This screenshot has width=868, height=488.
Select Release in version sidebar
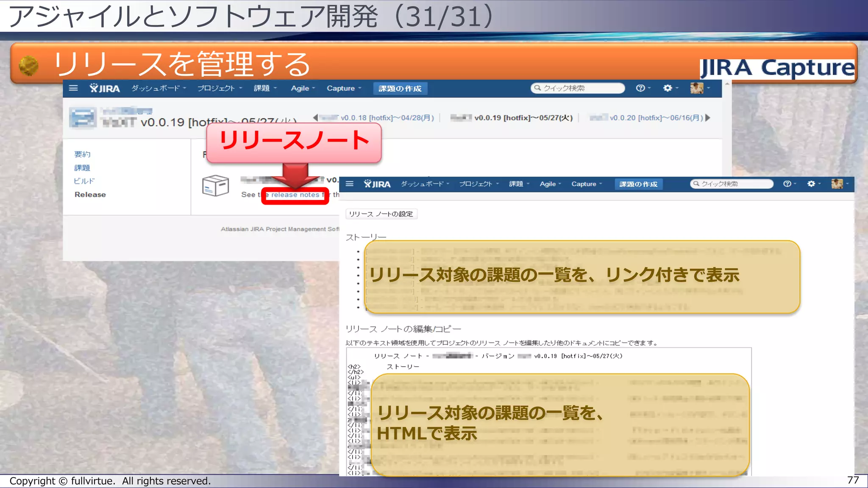click(x=90, y=194)
